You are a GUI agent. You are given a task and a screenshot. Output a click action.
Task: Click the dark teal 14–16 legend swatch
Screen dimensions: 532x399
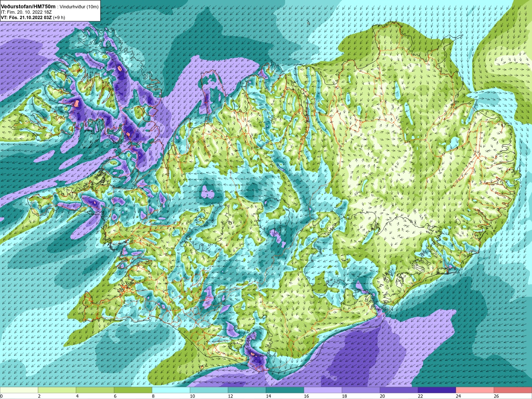[x=285, y=390]
